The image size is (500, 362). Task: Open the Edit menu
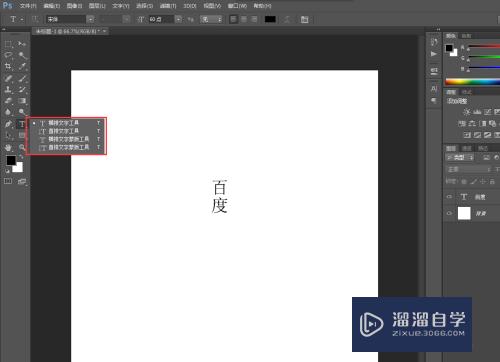click(x=52, y=6)
